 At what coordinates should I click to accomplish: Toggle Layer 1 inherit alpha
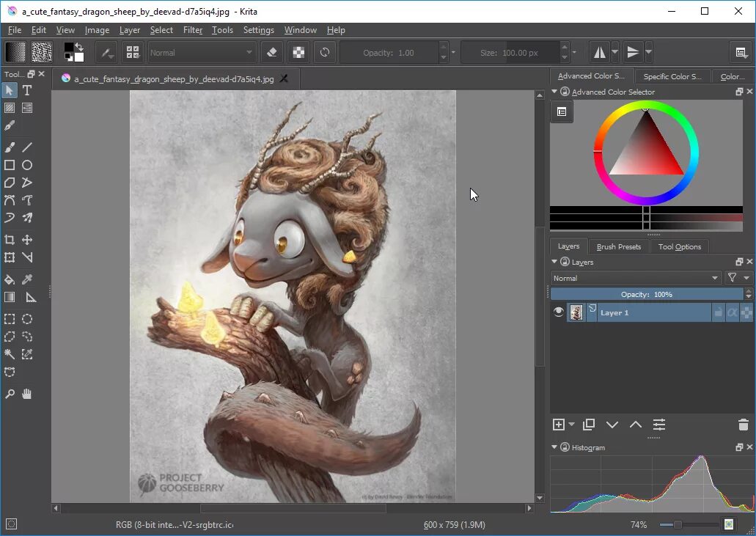point(733,312)
